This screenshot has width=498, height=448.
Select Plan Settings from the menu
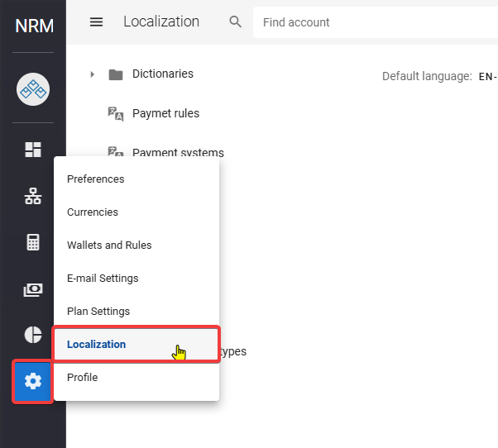pyautogui.click(x=98, y=312)
